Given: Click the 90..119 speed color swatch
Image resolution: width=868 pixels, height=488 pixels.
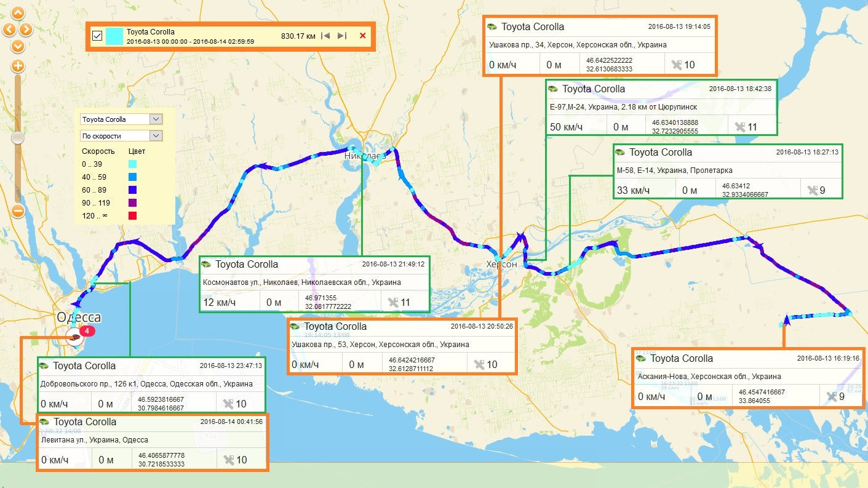Looking at the screenshot, I should pyautogui.click(x=133, y=202).
